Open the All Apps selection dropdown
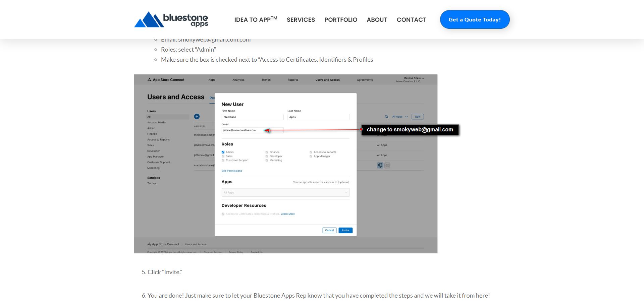The width and height of the screenshot is (644, 308). [x=285, y=192]
